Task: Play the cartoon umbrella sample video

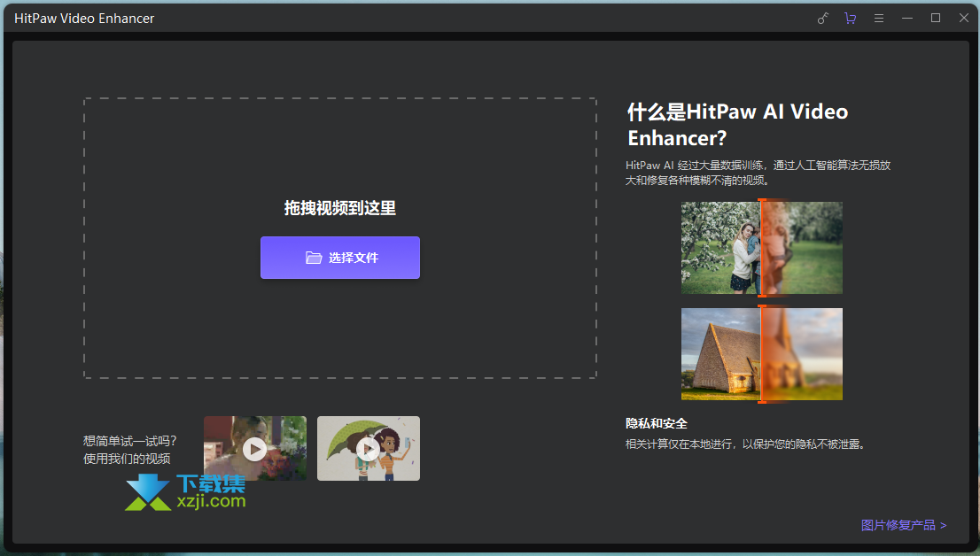Action: (x=368, y=449)
